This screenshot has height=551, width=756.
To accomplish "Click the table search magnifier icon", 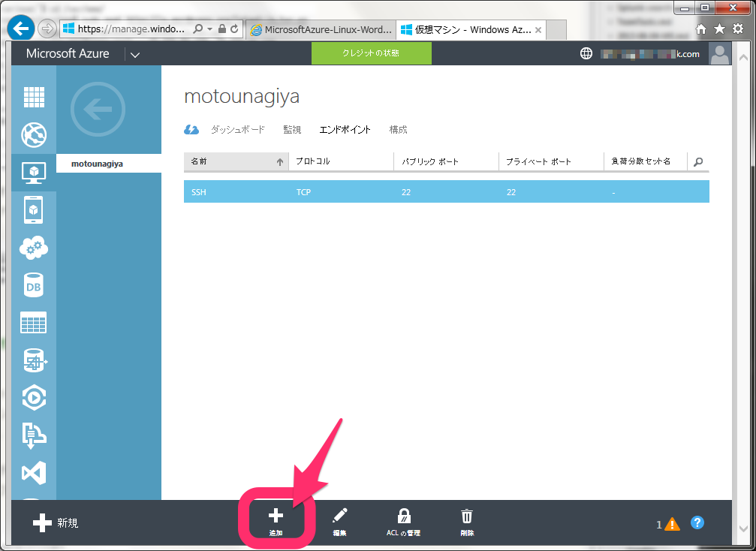I will click(x=698, y=162).
